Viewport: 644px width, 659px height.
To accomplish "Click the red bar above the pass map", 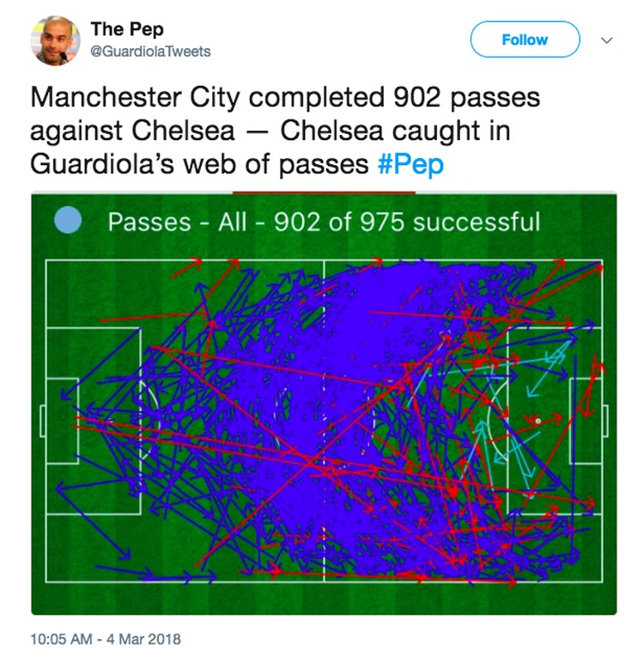I will 324,192.
